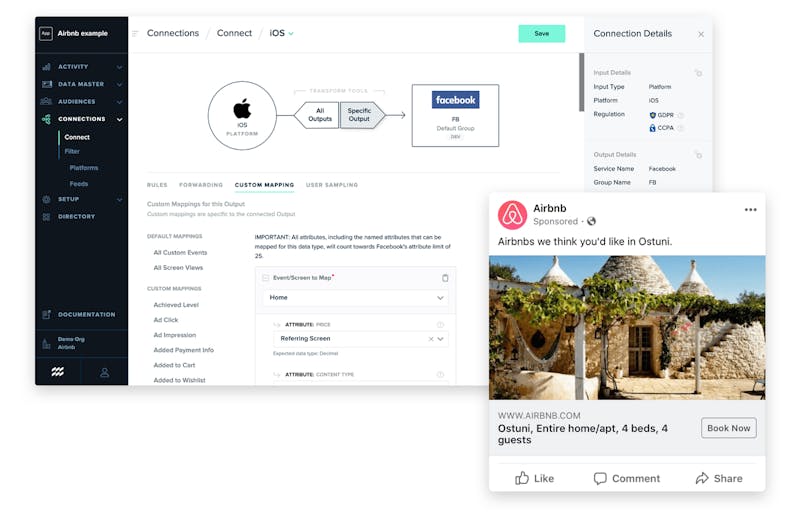Select the Ad Click custom mapping

166,320
